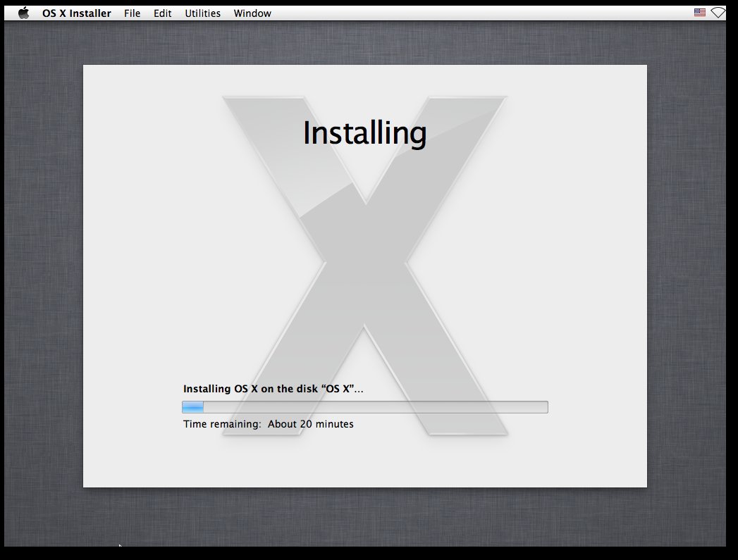
Task: Open the Window menu
Action: pos(252,13)
